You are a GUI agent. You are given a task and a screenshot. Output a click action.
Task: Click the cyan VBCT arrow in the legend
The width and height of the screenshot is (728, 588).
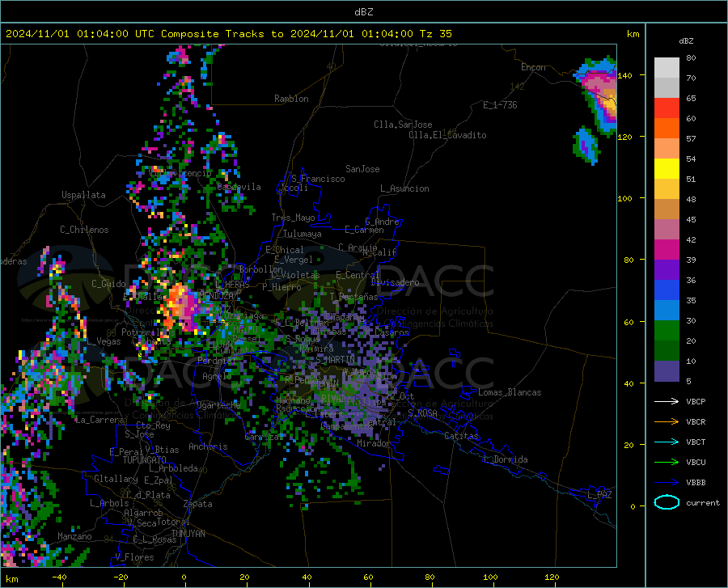coord(667,442)
